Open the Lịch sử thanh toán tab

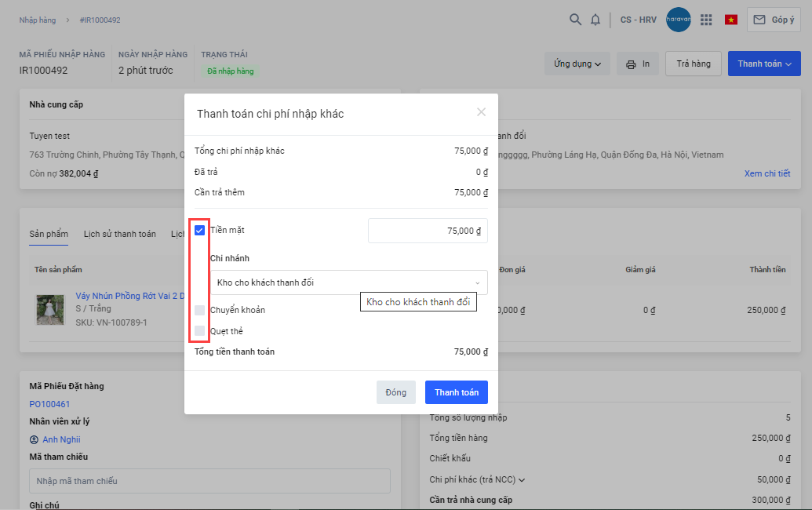[119, 234]
